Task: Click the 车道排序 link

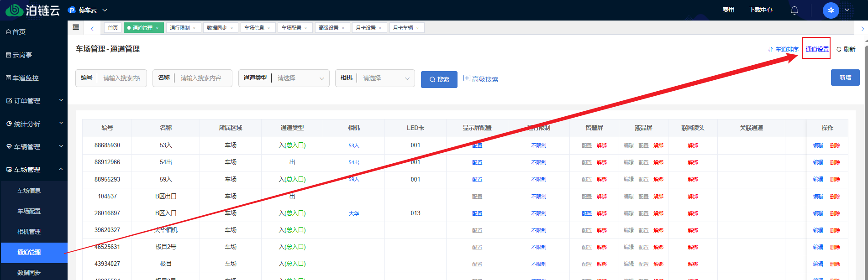Action: 783,49
